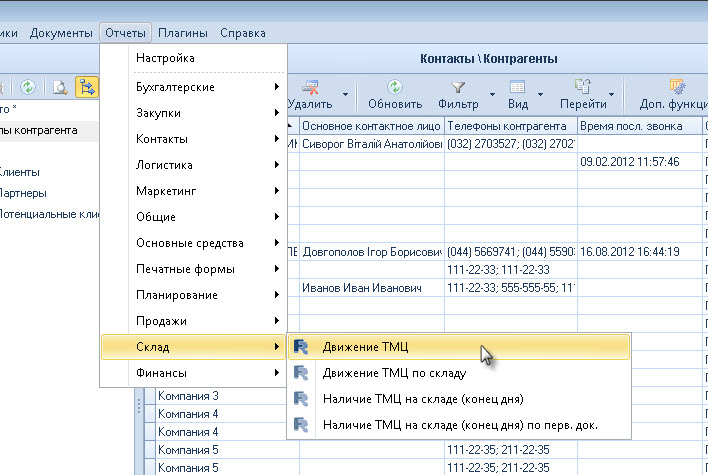The width and height of the screenshot is (708, 475).
Task: Open dropdown arrow next to Фильтр
Action: point(492,94)
